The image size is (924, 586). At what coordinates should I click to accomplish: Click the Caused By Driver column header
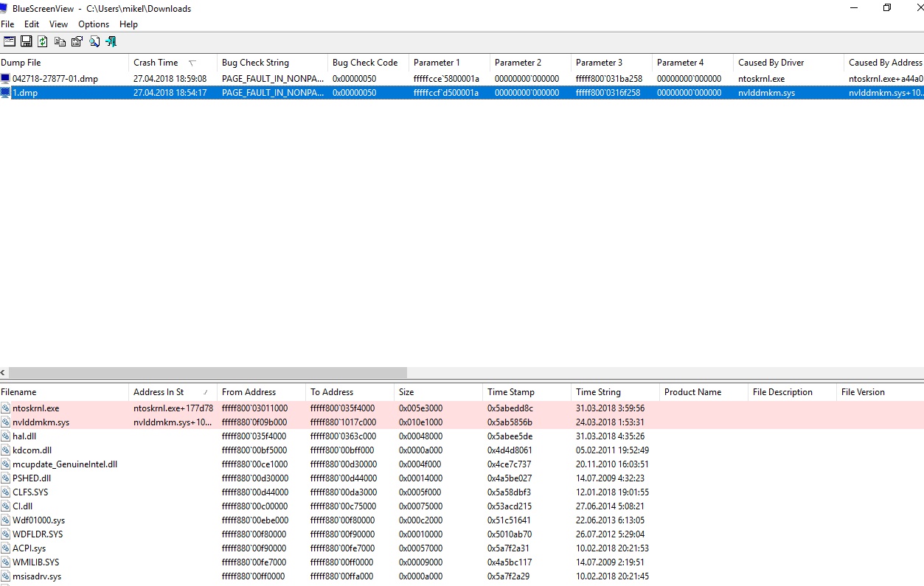pos(771,63)
